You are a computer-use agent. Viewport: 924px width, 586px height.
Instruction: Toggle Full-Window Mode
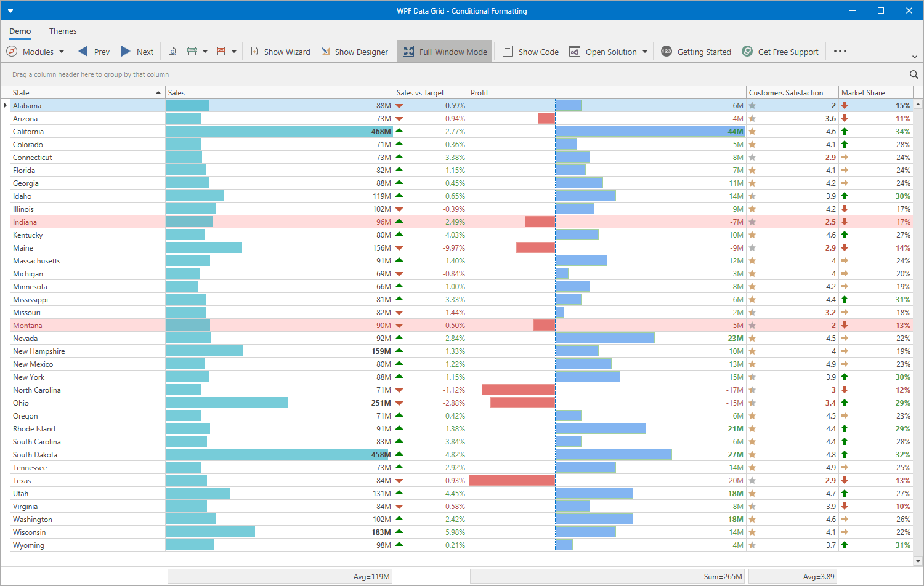tap(445, 52)
